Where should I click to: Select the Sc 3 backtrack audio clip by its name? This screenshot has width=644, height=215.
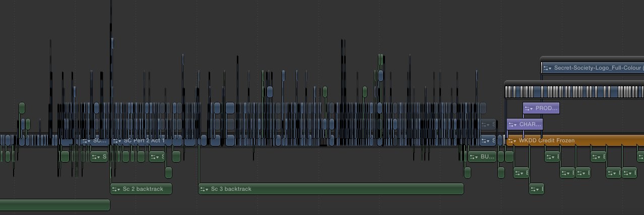[231, 189]
